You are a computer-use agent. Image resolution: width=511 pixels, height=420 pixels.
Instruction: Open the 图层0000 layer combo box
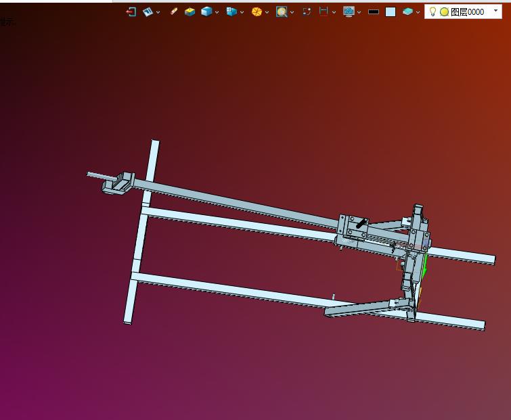click(463, 11)
